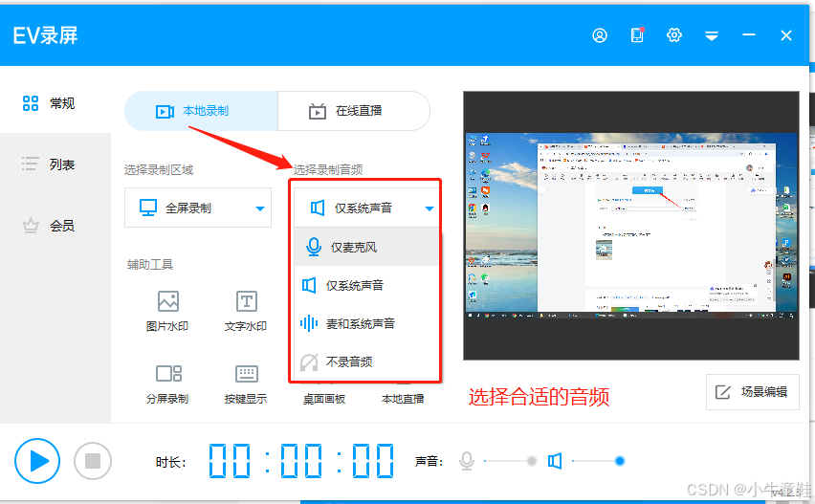Start recording with the play button
The width and height of the screenshot is (815, 504).
coord(37,461)
